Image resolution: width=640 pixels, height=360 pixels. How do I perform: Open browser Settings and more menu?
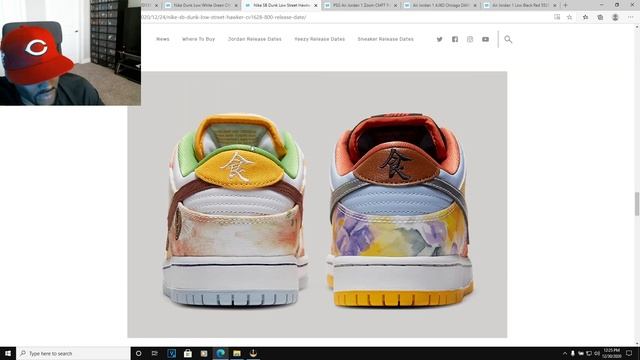[630, 17]
